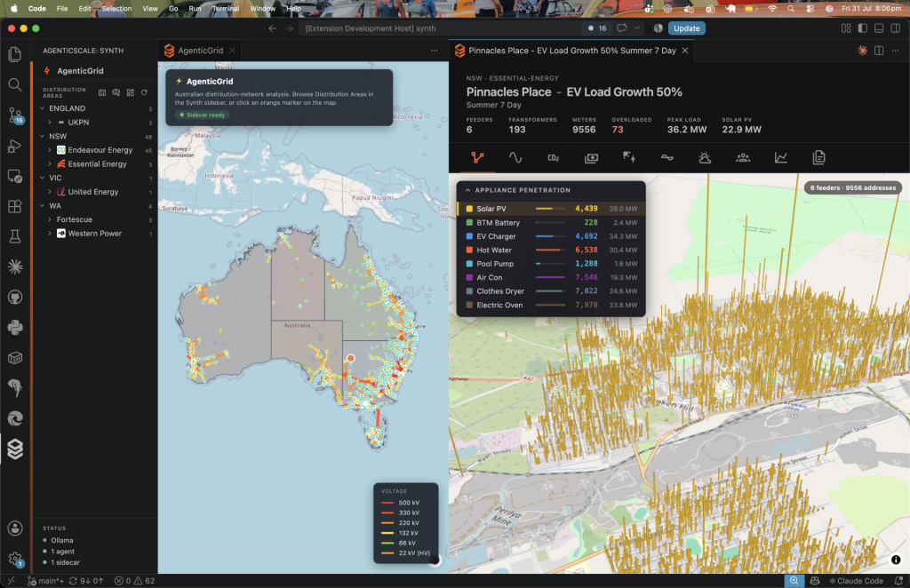The width and height of the screenshot is (910, 588).
Task: Open the Terminal menu
Action: 226,9
